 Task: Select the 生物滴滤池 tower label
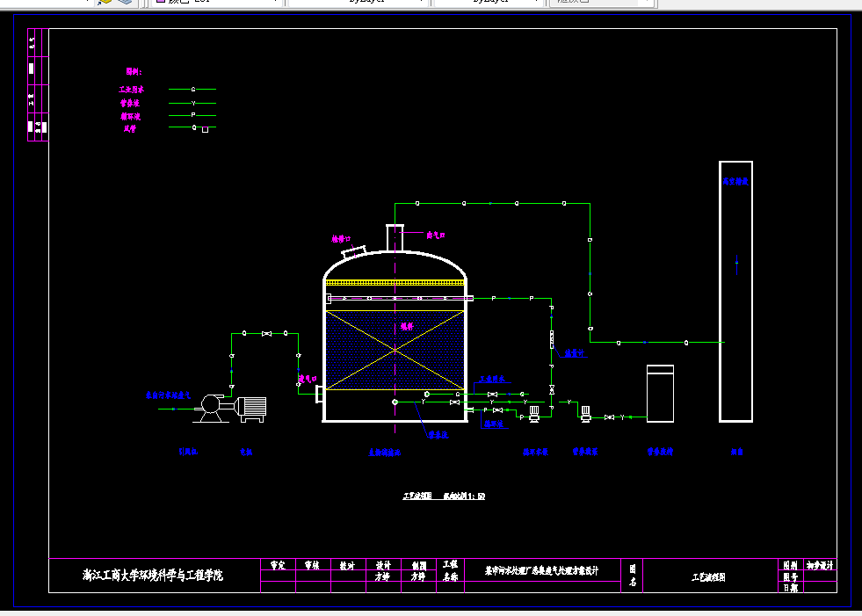(384, 453)
